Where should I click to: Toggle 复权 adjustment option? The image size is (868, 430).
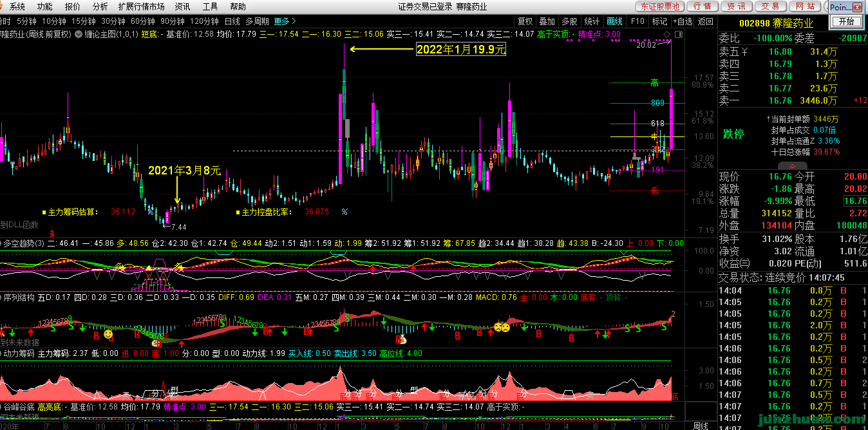525,21
